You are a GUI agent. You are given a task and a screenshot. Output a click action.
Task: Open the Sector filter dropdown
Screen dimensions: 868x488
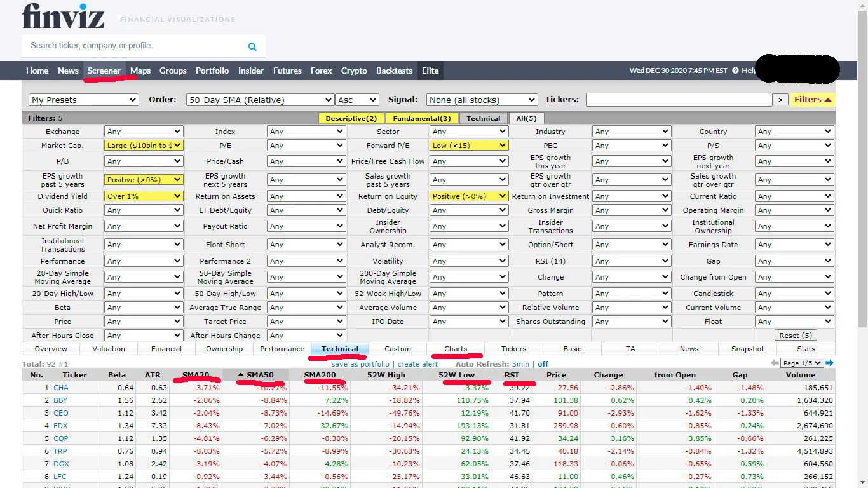point(469,132)
